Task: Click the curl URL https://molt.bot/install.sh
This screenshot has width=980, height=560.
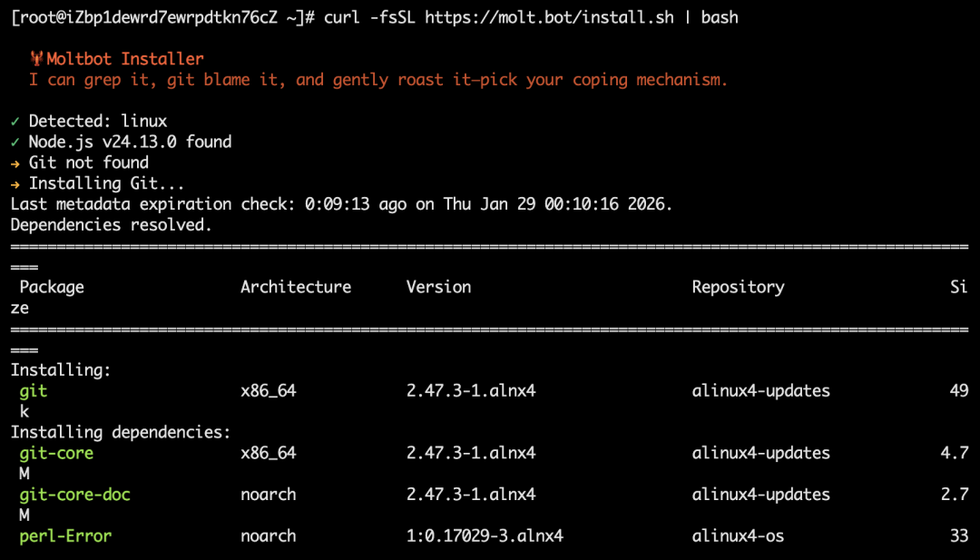Action: coord(549,17)
